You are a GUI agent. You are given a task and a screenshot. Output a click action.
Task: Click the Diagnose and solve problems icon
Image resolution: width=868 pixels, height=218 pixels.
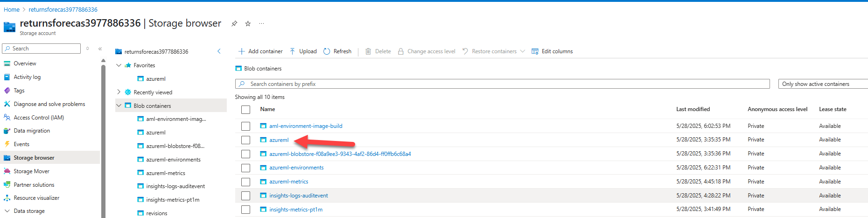pos(7,104)
